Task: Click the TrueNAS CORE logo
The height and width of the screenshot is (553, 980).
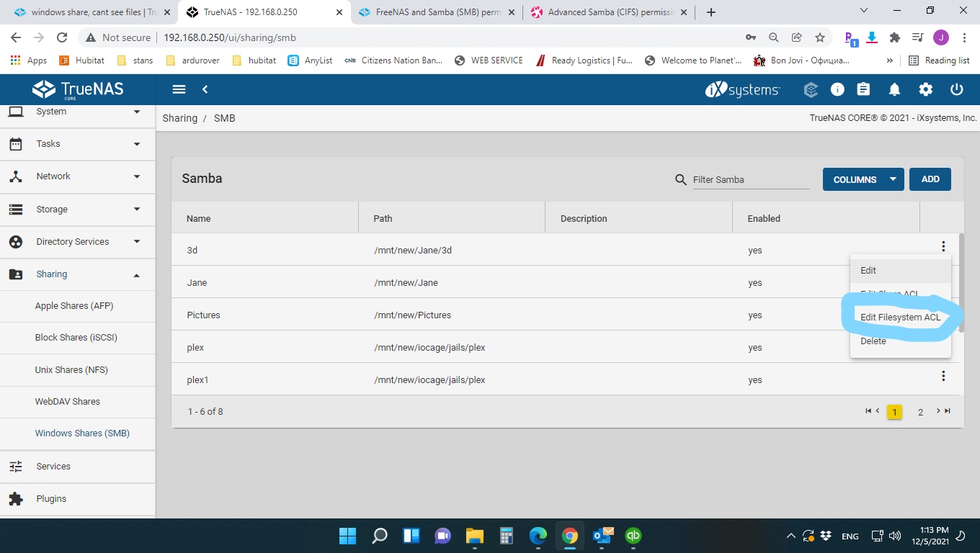Action: click(78, 89)
